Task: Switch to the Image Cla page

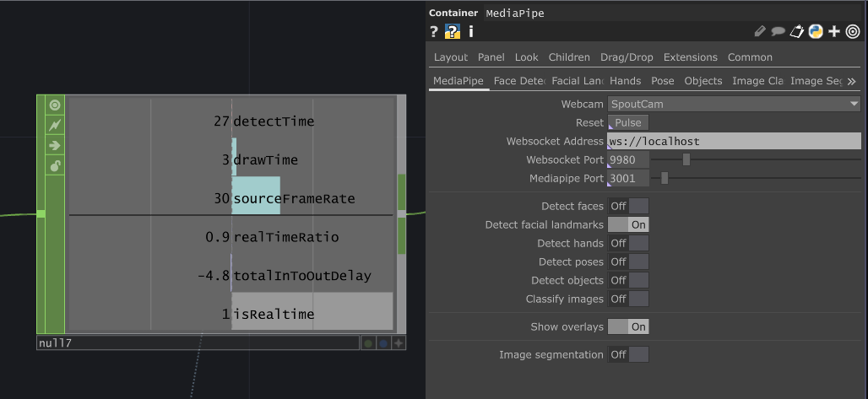Action: 757,81
